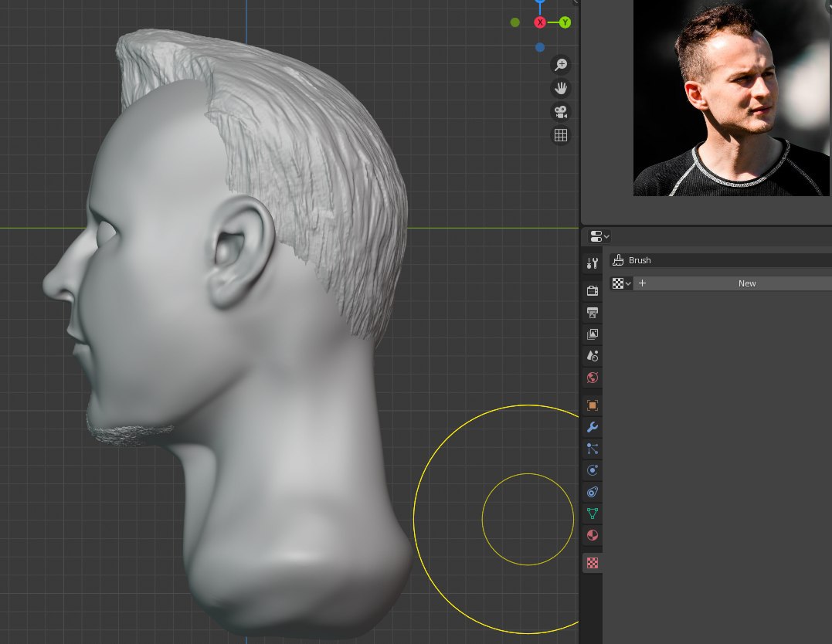Open the Tool properties tab
This screenshot has height=644, width=832.
(x=593, y=263)
